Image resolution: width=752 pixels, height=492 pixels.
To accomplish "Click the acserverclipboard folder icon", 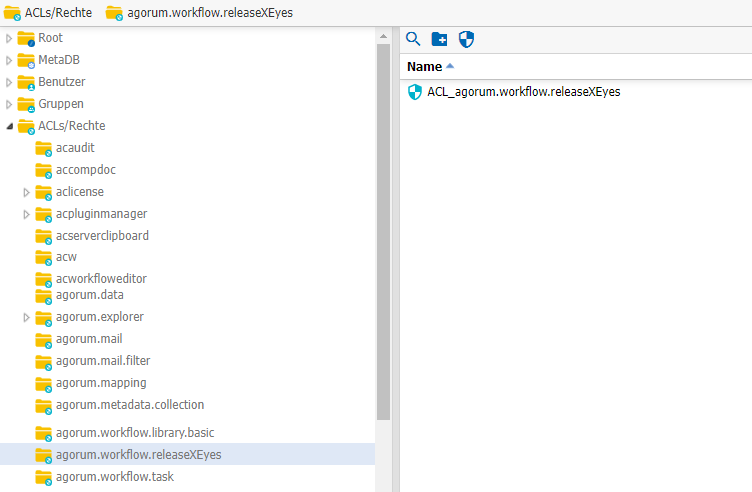I will (x=44, y=237).
